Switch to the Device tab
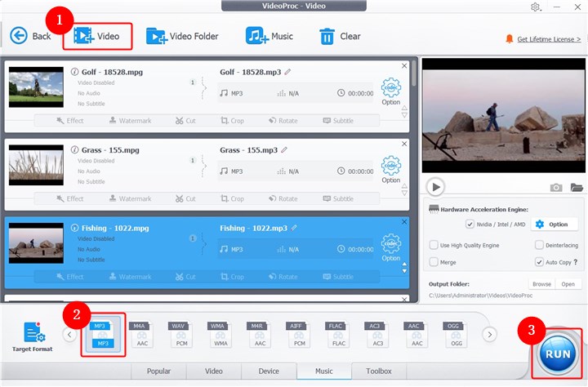This screenshot has width=588, height=387. pyautogui.click(x=269, y=371)
